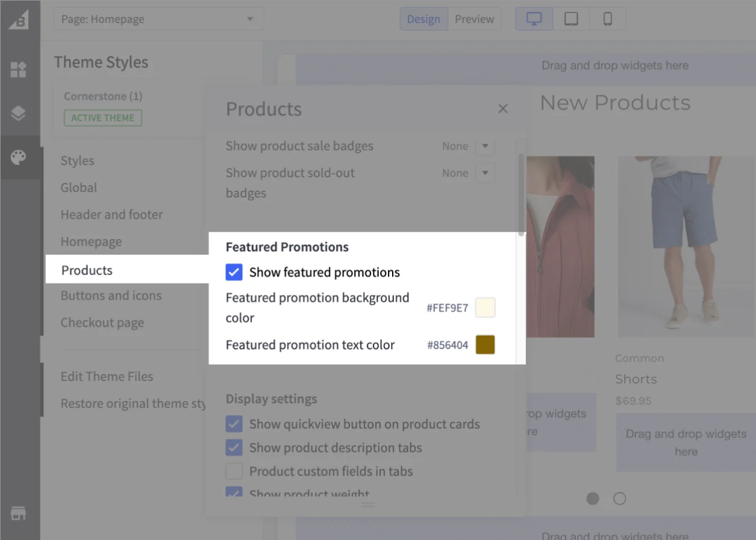Click the New Products heading

pyautogui.click(x=615, y=103)
